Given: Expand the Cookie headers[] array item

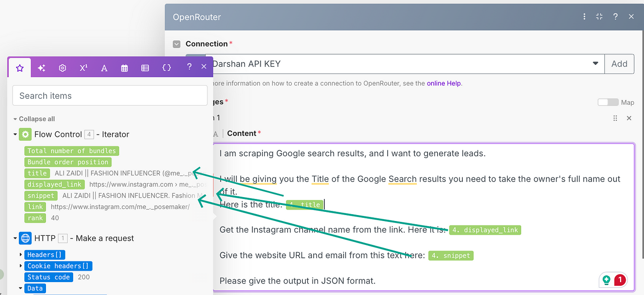Looking at the screenshot, I should tap(21, 266).
